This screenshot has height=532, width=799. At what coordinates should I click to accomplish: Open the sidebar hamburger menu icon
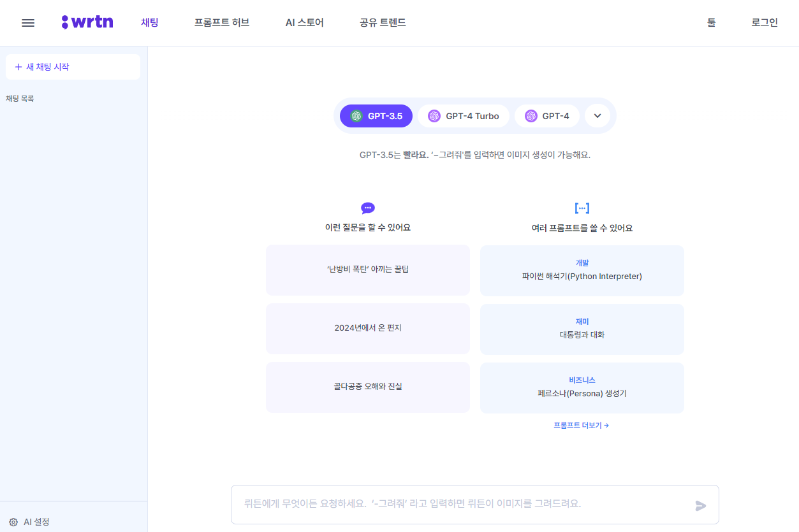click(28, 22)
